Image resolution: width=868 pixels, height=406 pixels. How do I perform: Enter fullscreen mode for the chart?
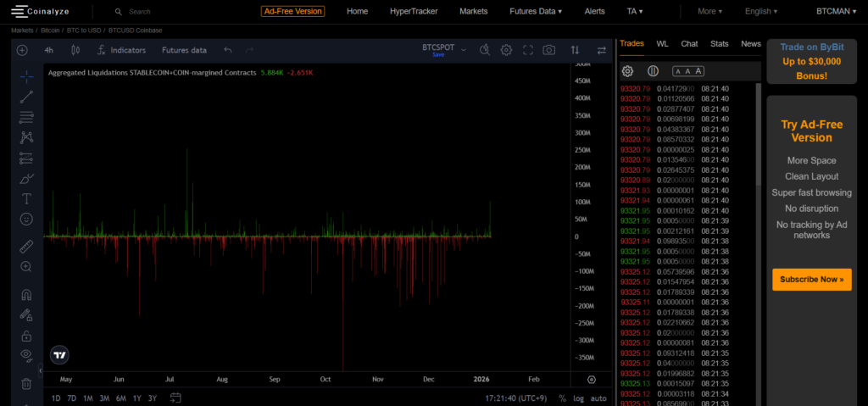pos(528,50)
